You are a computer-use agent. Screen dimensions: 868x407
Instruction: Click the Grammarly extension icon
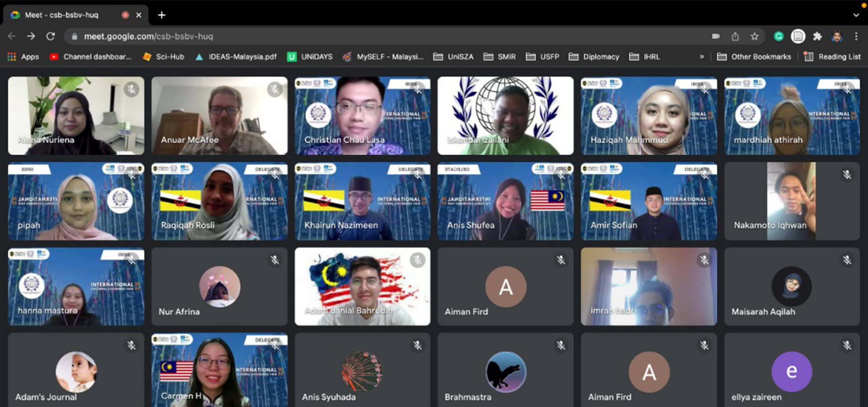click(x=778, y=37)
